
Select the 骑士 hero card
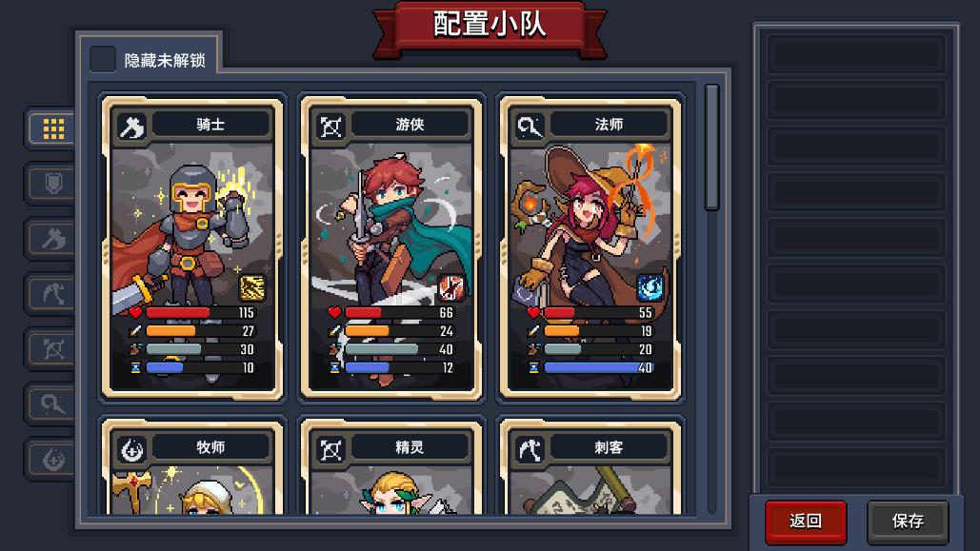click(192, 247)
